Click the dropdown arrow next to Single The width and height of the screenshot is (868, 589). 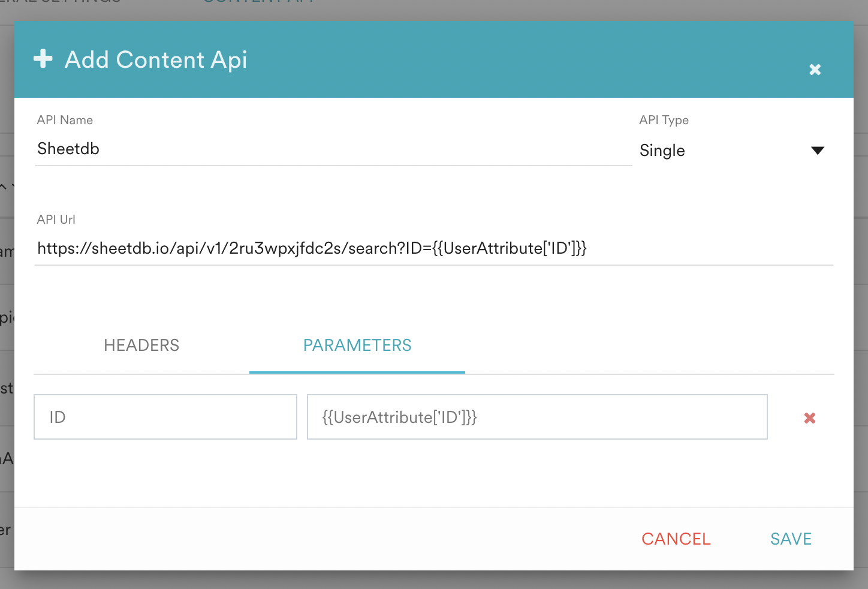tap(818, 151)
